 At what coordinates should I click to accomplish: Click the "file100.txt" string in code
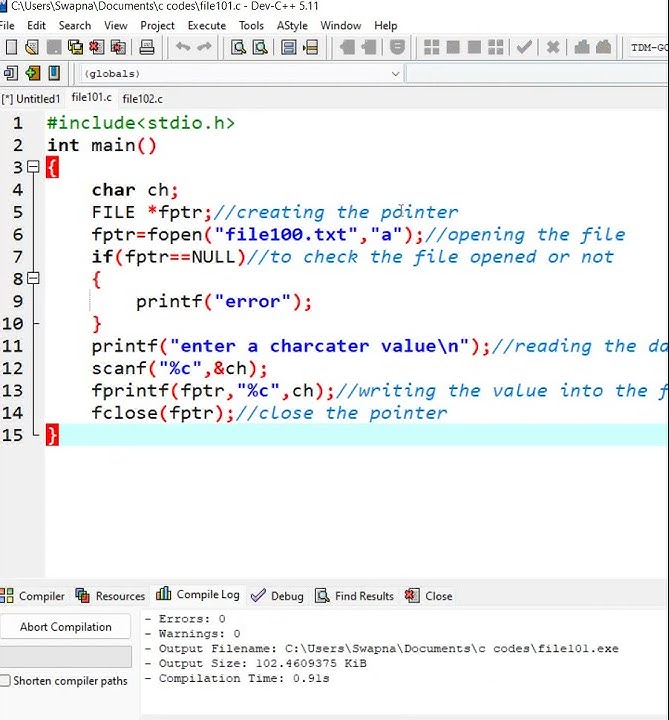pos(286,235)
